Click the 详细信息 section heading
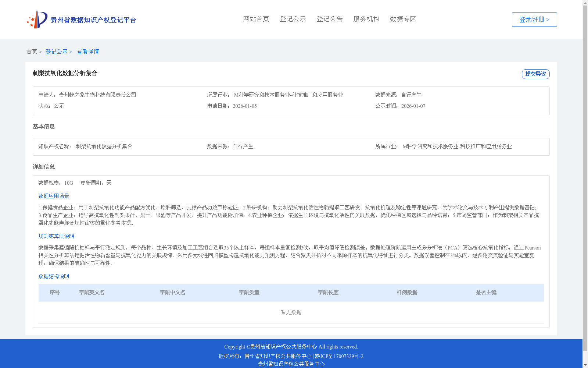This screenshot has width=588, height=368. (44, 167)
